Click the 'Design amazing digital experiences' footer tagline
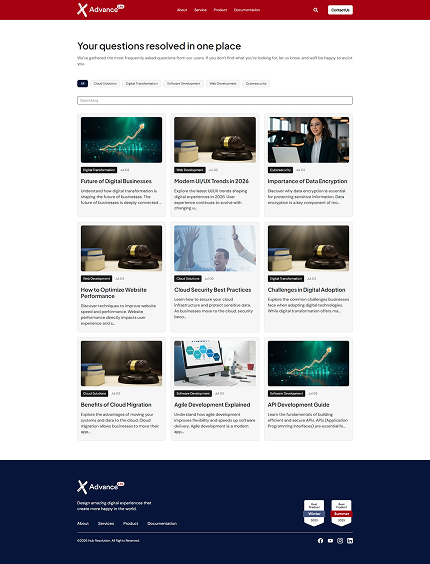 click(114, 506)
